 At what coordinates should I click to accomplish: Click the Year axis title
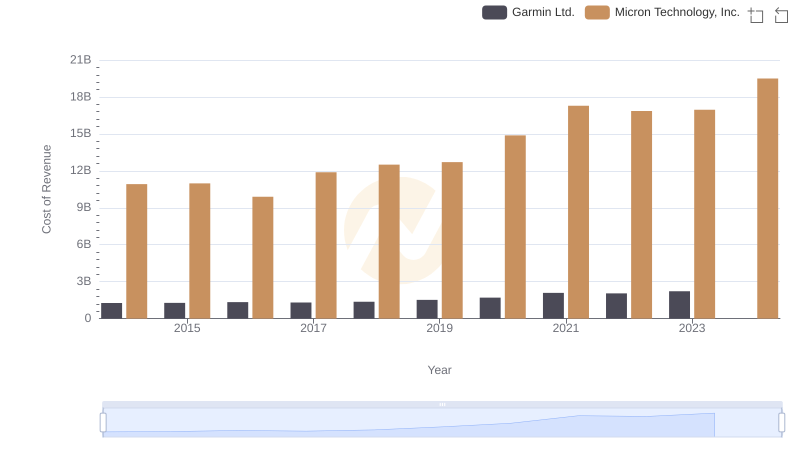point(439,370)
